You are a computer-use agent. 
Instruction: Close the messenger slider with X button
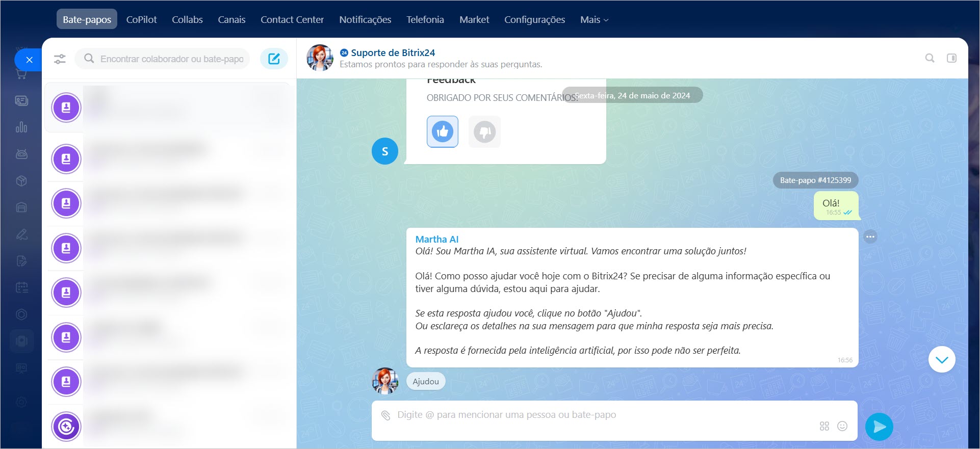coord(29,60)
